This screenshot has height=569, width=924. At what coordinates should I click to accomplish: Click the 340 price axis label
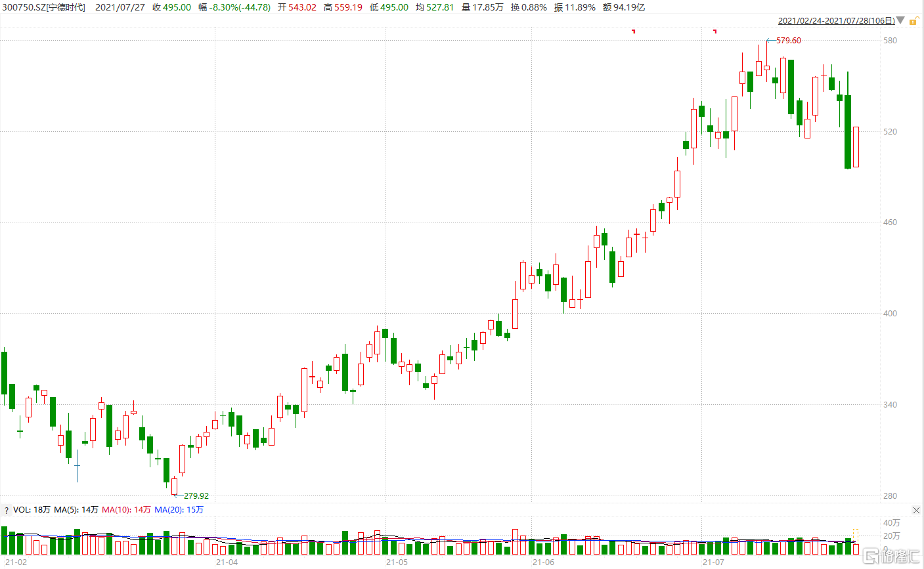(x=890, y=405)
